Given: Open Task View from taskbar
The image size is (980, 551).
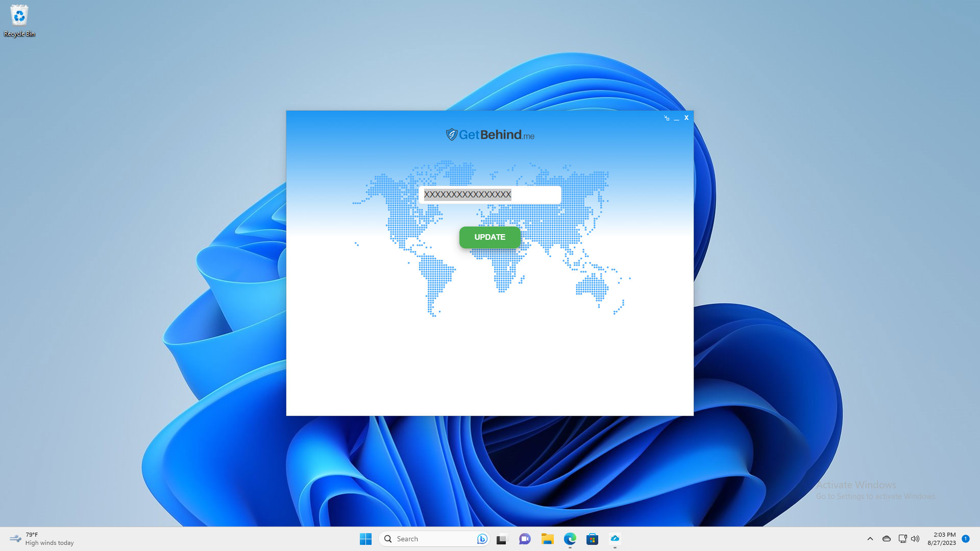Looking at the screenshot, I should [502, 539].
